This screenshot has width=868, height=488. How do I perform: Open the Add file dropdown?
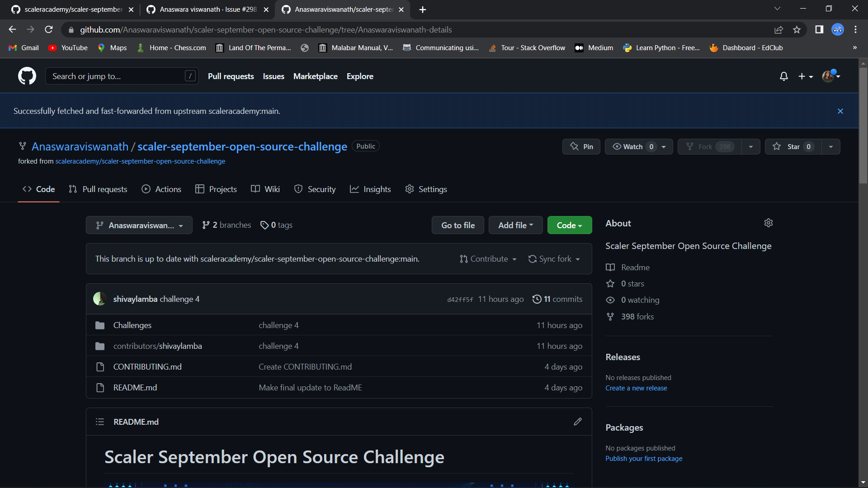click(x=515, y=225)
